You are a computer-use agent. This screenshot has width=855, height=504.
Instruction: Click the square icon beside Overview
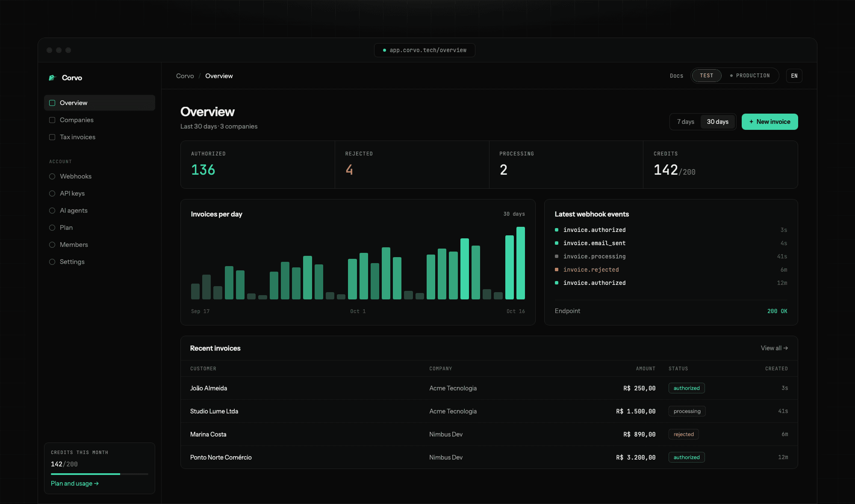tap(52, 103)
